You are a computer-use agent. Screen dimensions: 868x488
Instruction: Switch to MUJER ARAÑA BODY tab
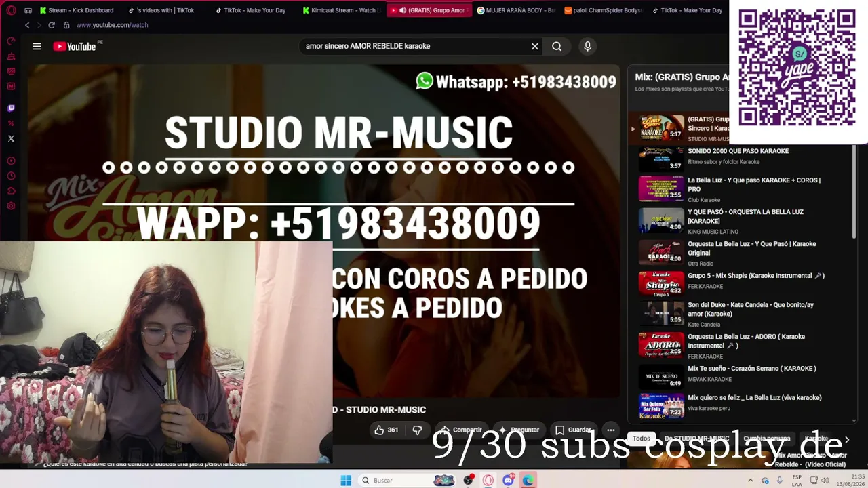click(516, 10)
